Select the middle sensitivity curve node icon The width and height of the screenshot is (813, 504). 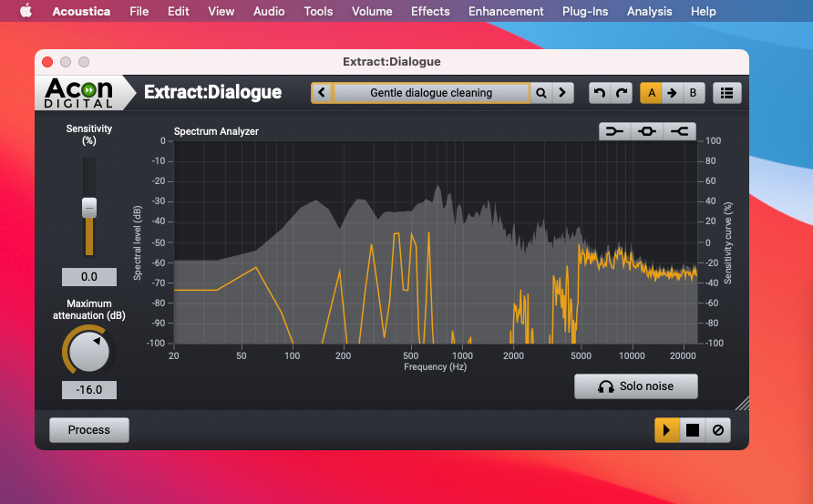pos(647,131)
